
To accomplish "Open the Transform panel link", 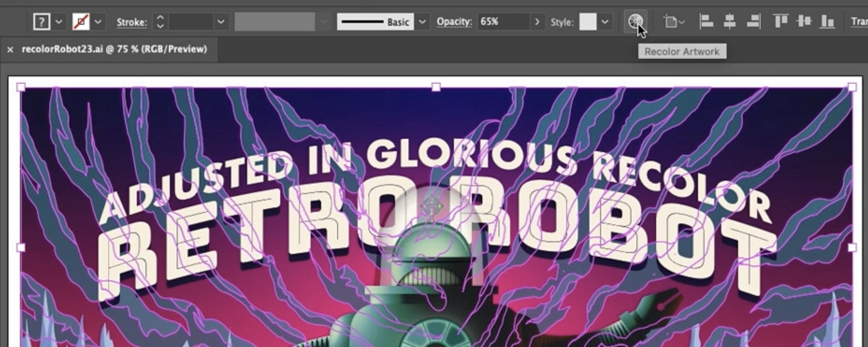I will 859,22.
